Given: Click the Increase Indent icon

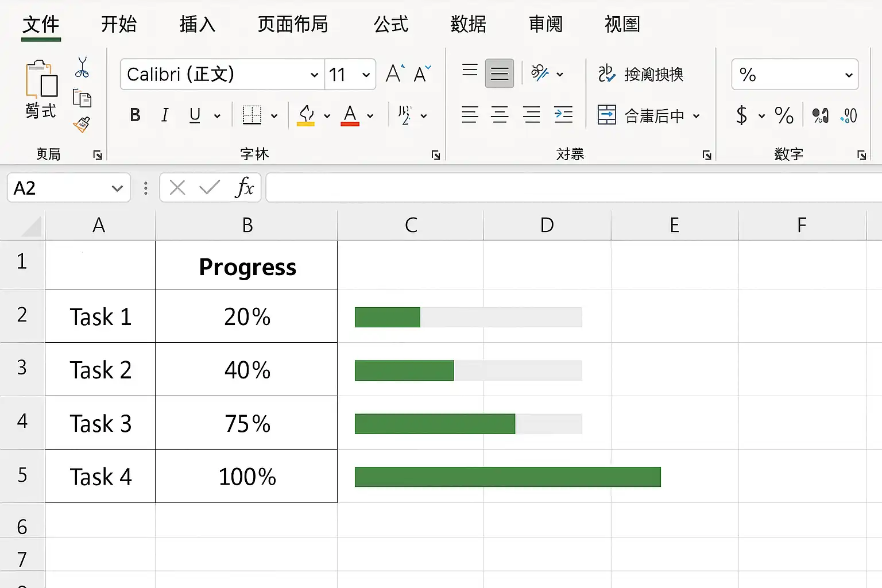Looking at the screenshot, I should coord(563,115).
